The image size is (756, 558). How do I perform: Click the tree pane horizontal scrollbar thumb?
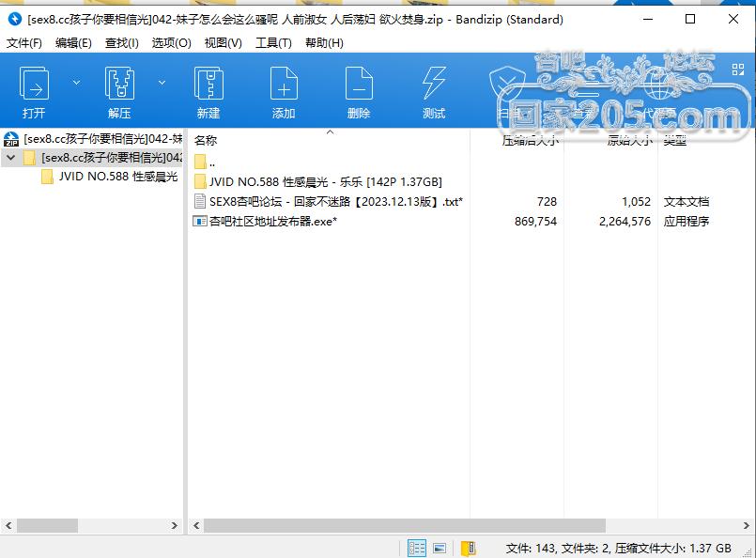point(47,526)
